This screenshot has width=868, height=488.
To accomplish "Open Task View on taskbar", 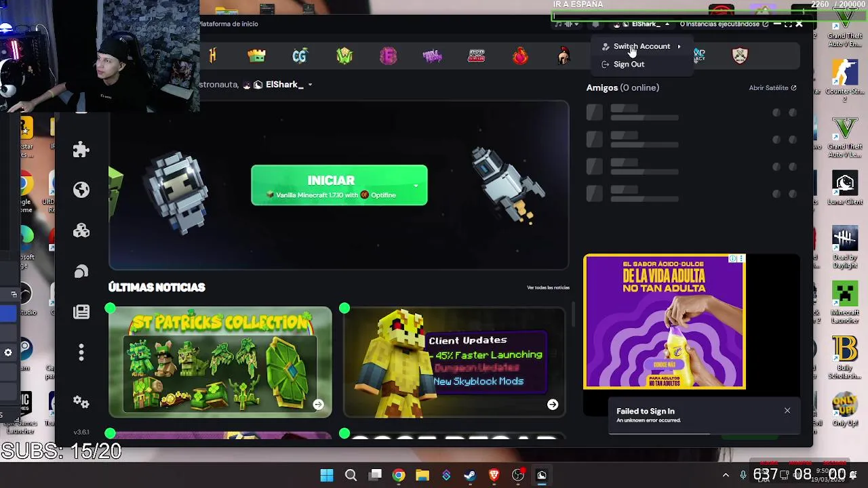I will click(375, 475).
